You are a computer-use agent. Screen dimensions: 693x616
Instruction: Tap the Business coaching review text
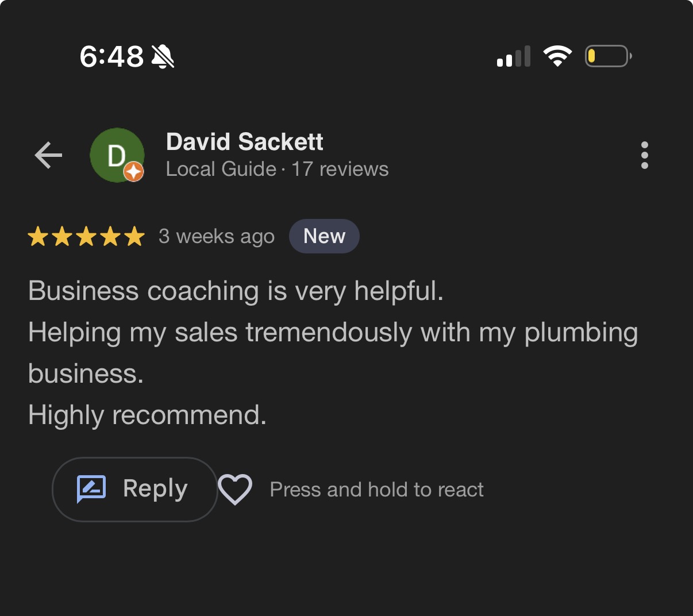[236, 291]
